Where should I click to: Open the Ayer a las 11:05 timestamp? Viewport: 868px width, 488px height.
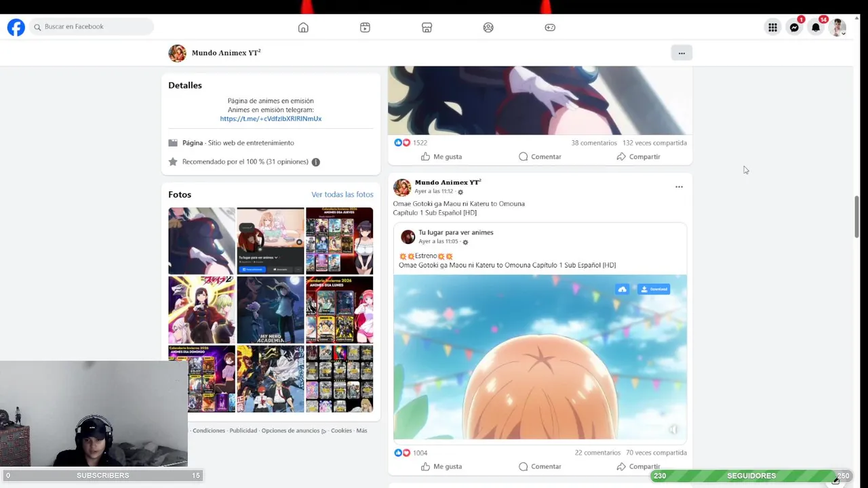(438, 242)
